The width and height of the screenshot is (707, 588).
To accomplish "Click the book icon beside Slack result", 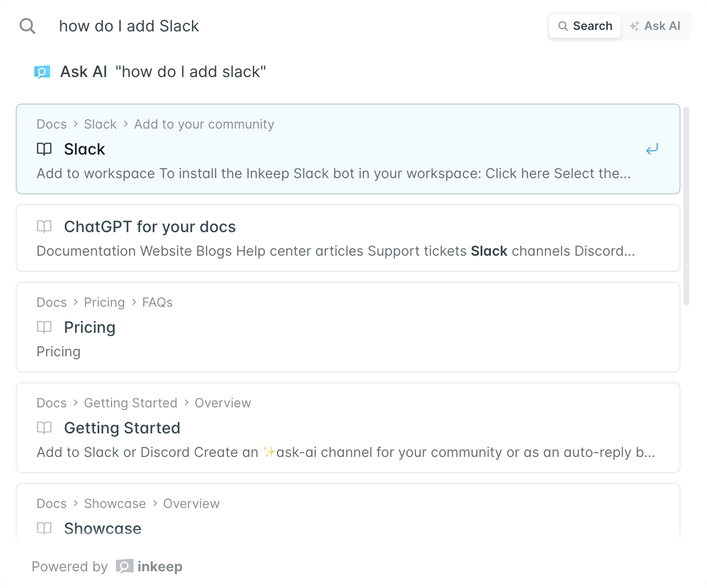I will [44, 149].
